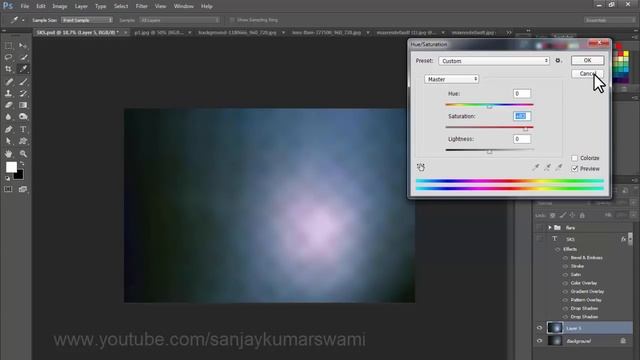Image resolution: width=640 pixels, height=360 pixels.
Task: Click the Saturation slider handle
Action: [x=526, y=129]
